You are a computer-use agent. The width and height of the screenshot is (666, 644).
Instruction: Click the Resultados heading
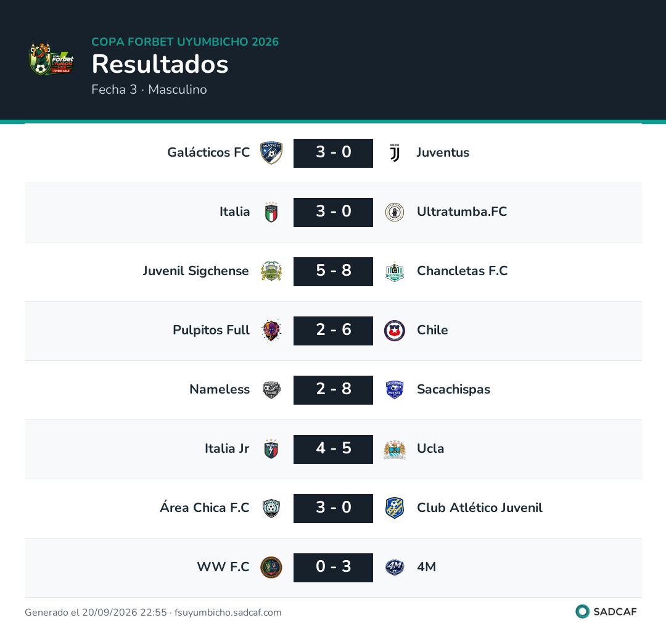pyautogui.click(x=160, y=64)
